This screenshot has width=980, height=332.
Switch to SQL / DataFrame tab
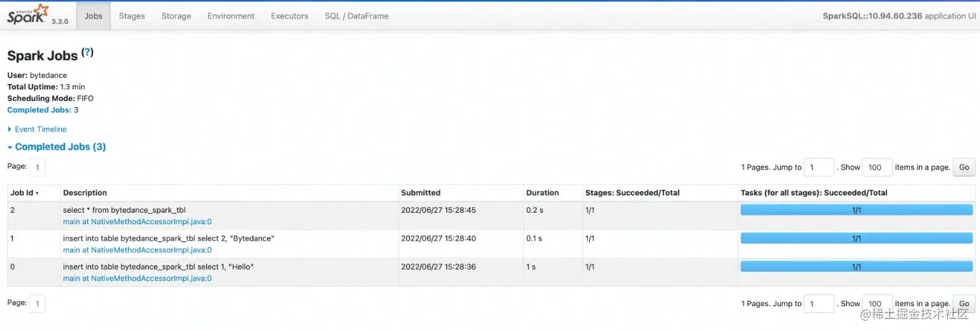[x=357, y=16]
